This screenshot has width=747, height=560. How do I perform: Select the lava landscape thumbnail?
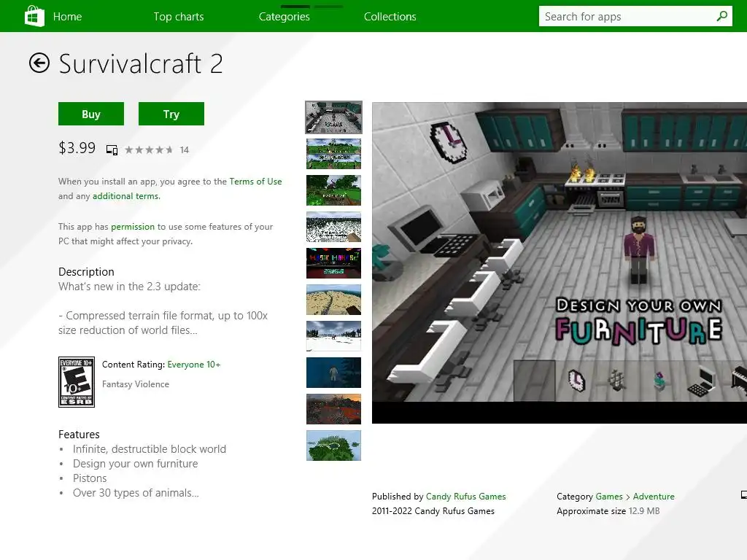333,408
